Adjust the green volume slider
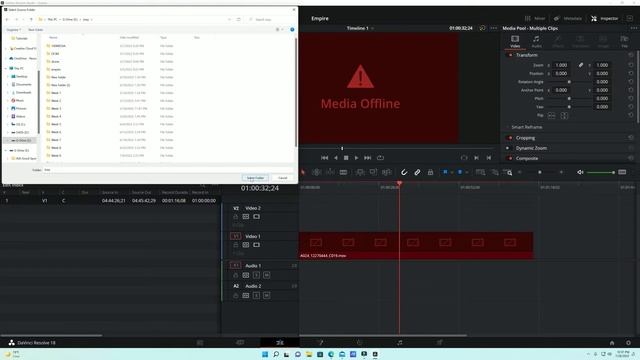Image resolution: width=640 pixels, height=360 pixels. pos(600,172)
